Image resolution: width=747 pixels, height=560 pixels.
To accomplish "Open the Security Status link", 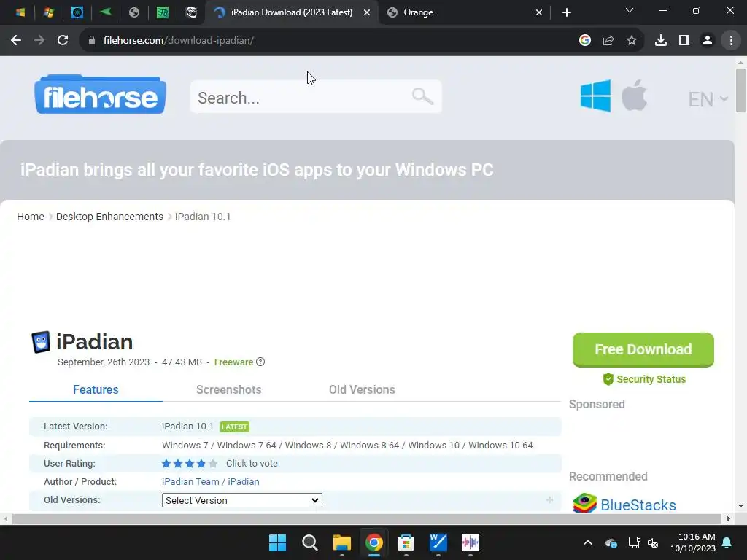I will [x=645, y=379].
